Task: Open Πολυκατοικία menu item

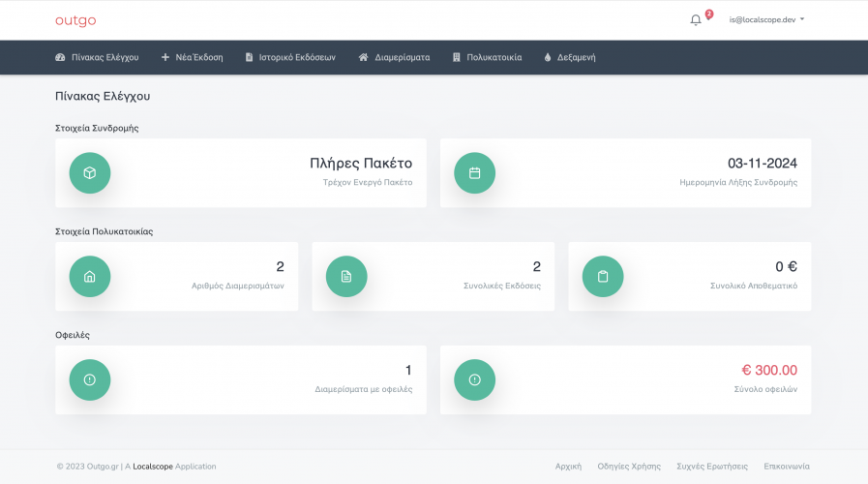Action: coord(487,57)
